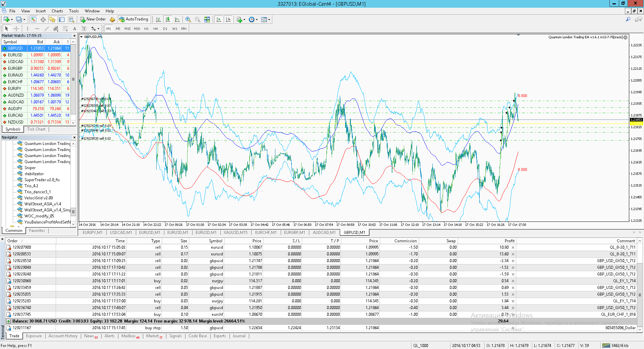Select the H4 timeframe button

pyautogui.click(x=156, y=29)
